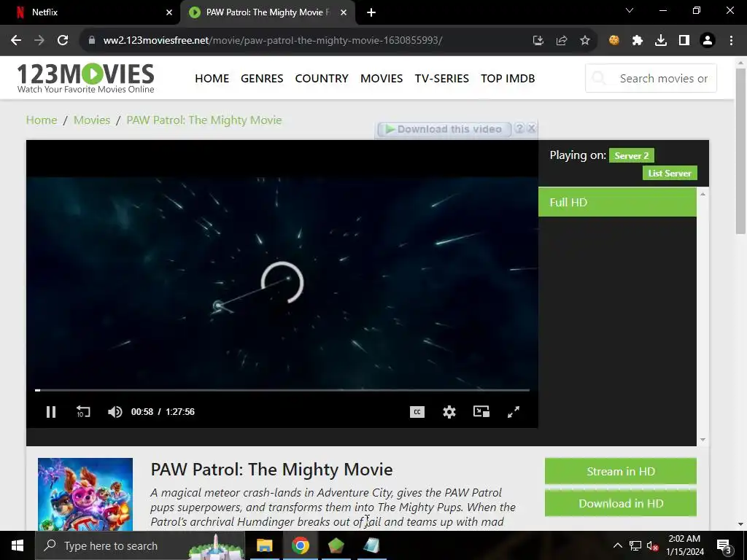Screen dimensions: 747x560
Task: Toggle the browser side panel
Action: coord(684,41)
